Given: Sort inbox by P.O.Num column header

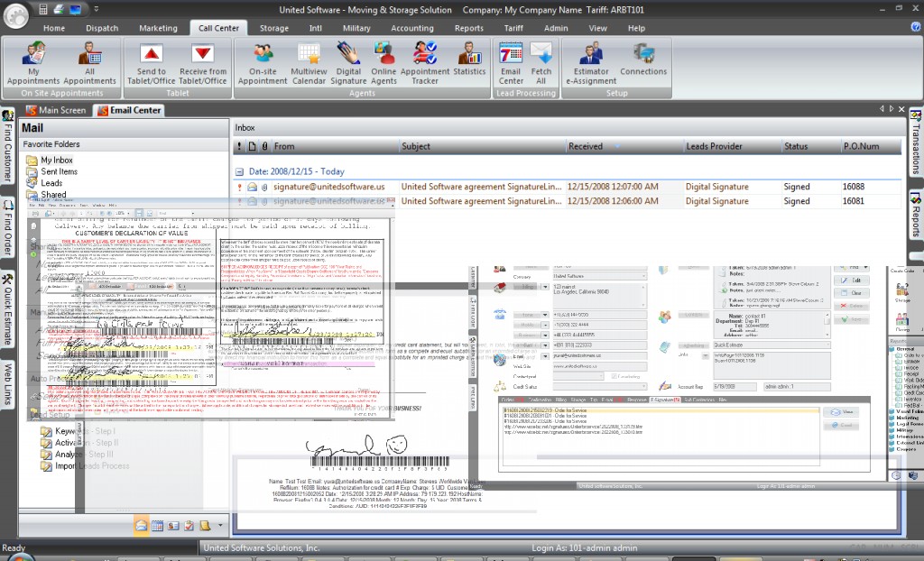Looking at the screenshot, I should tap(871, 146).
